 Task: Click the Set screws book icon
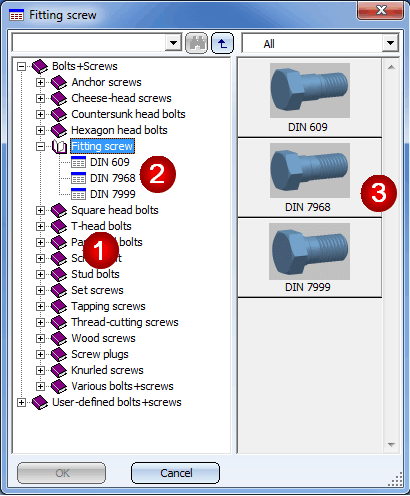tap(59, 290)
